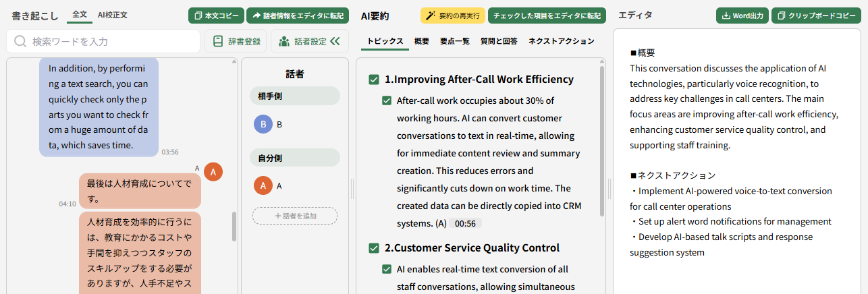
Task: Toggle checkbox for 2.Customer Service Quality Control
Action: click(374, 248)
